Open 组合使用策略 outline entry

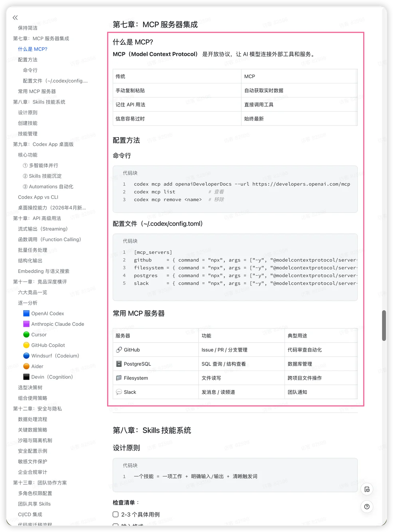point(33,398)
